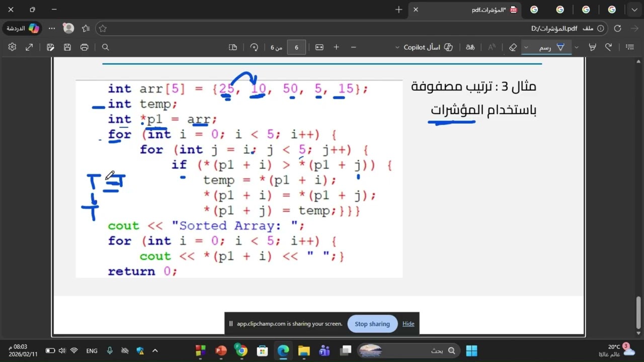Click Stop sharing button

372,324
